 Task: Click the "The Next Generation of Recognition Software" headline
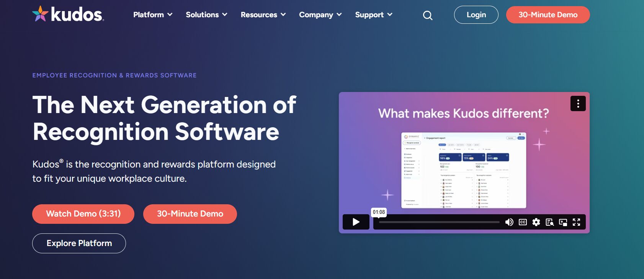(164, 118)
